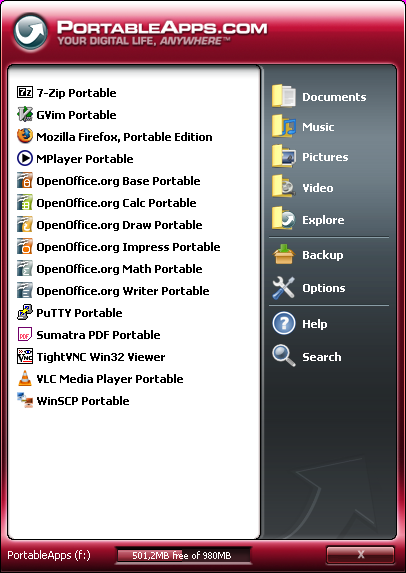The width and height of the screenshot is (406, 573).
Task: Launch 7-Zip Portable from the list
Action: [x=76, y=93]
